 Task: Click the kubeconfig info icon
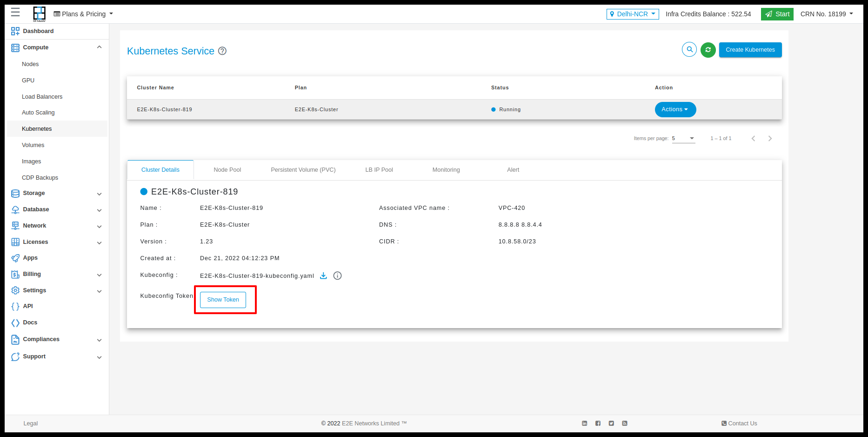click(x=338, y=276)
